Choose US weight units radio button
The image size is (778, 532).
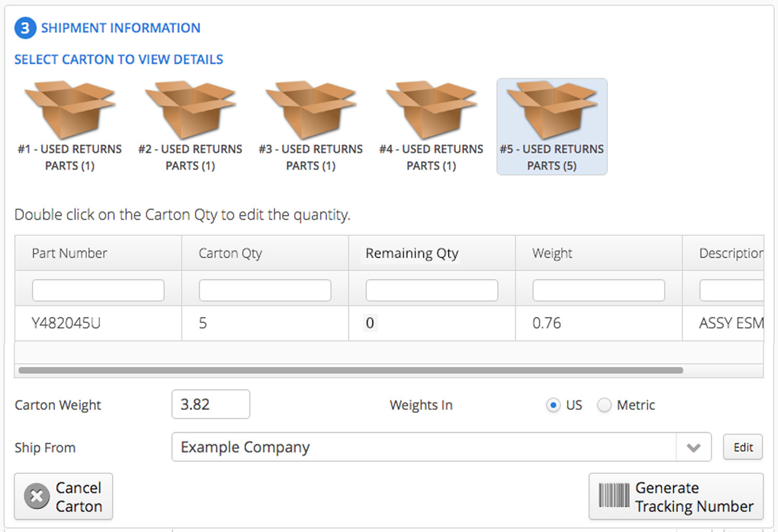(553, 405)
